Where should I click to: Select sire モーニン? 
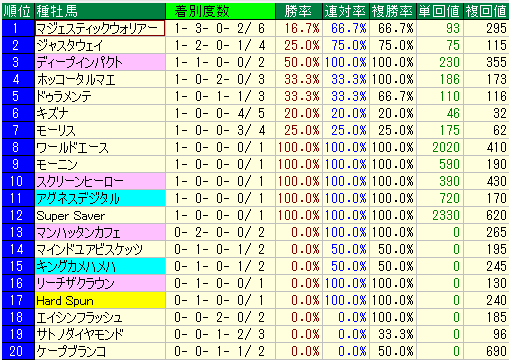[x=100, y=164]
